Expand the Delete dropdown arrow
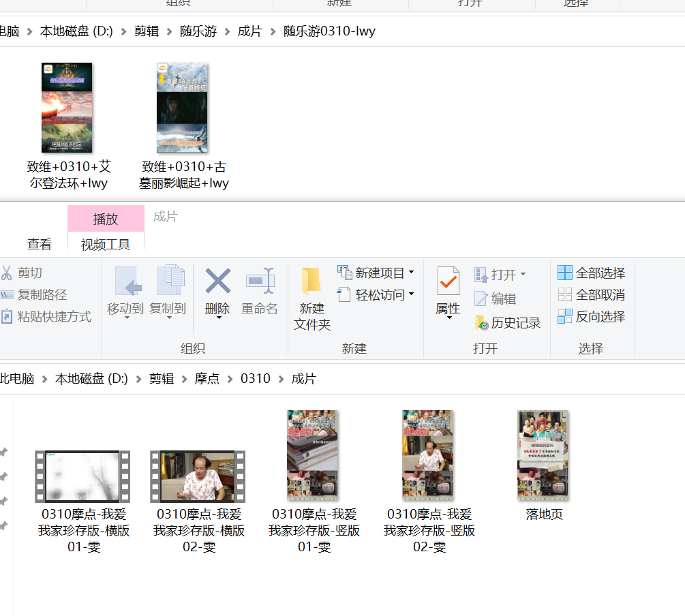 (219, 318)
